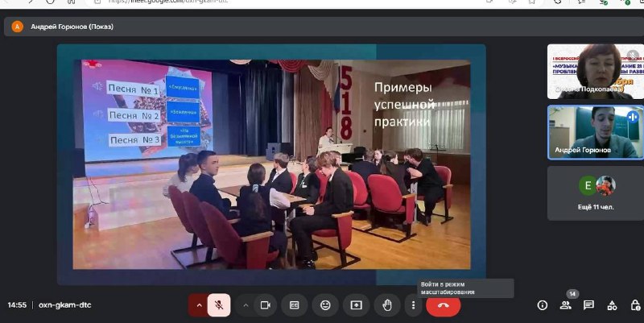Open the activities shapes icon
The image size is (644, 323).
click(x=612, y=305)
